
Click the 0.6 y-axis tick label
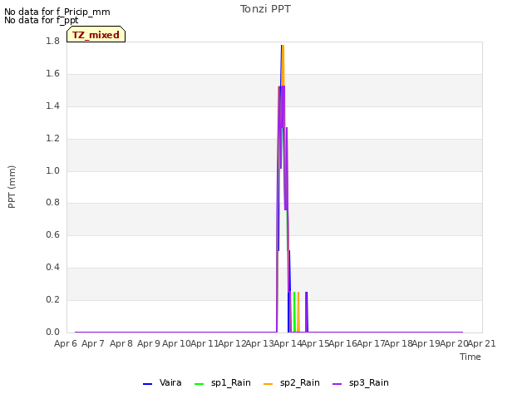(52, 234)
